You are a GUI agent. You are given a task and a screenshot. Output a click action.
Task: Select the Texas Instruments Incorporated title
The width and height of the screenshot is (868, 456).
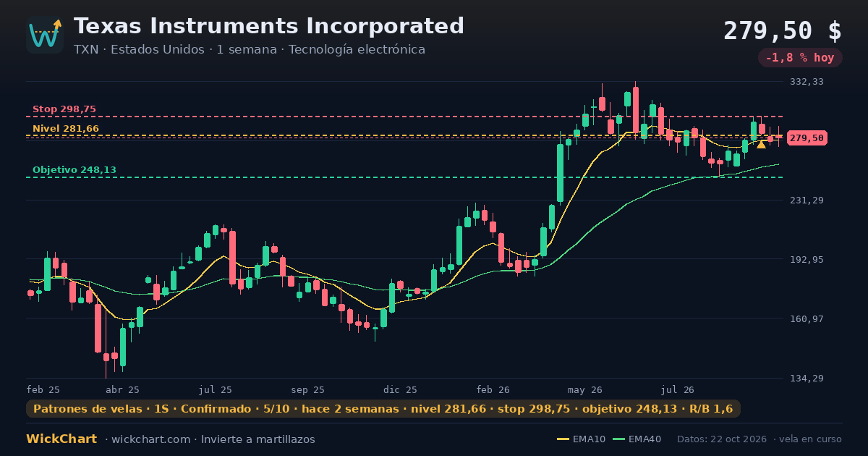[269, 26]
